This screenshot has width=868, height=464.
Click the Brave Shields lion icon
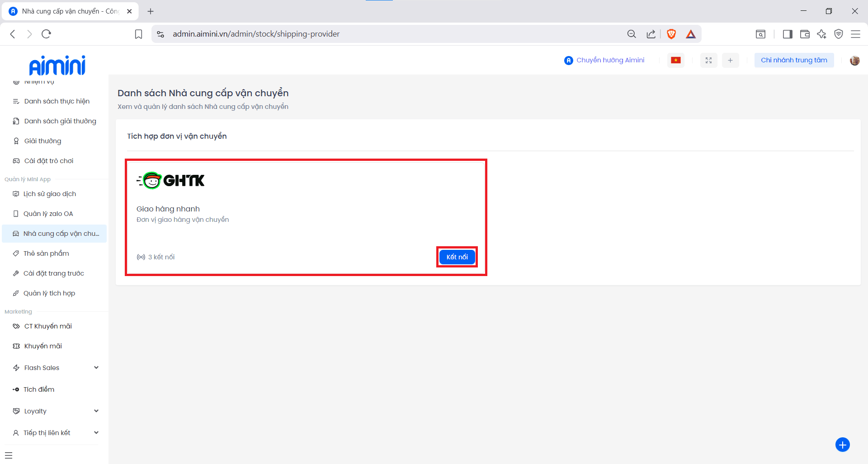(x=671, y=34)
